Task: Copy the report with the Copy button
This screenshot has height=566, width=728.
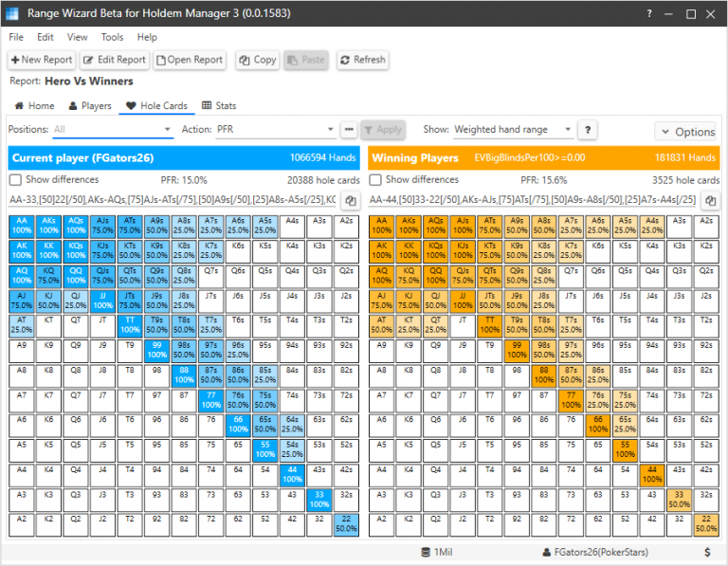Action: pos(258,60)
